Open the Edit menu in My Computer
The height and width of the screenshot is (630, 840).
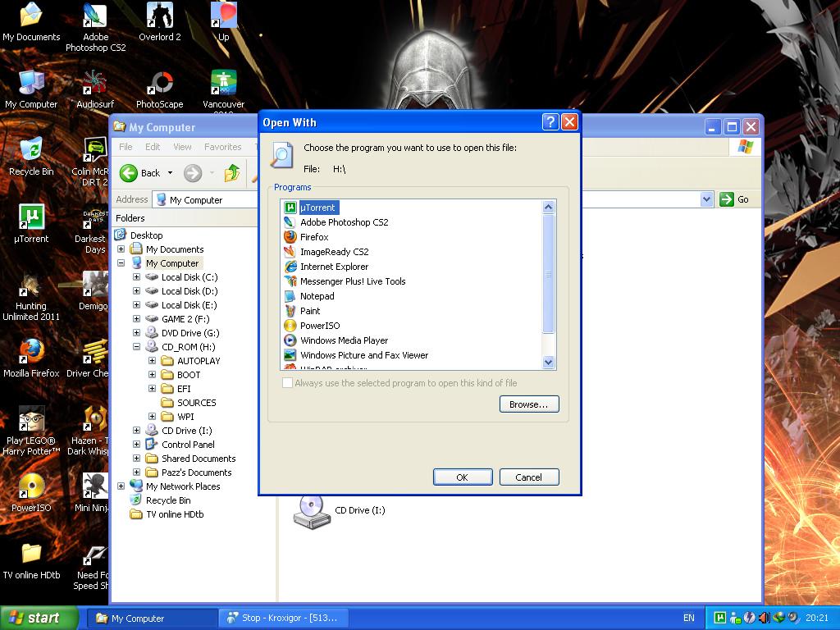pos(153,147)
